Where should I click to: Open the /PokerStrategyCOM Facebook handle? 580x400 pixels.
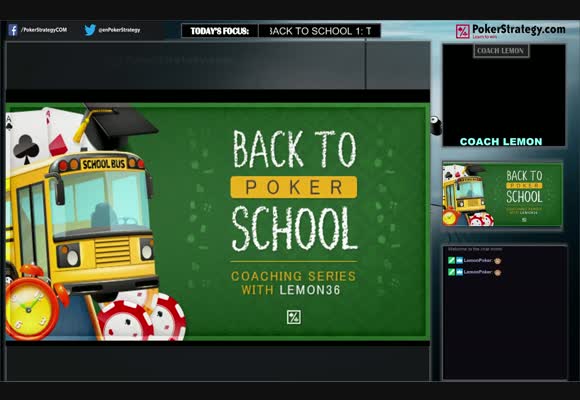click(44, 30)
